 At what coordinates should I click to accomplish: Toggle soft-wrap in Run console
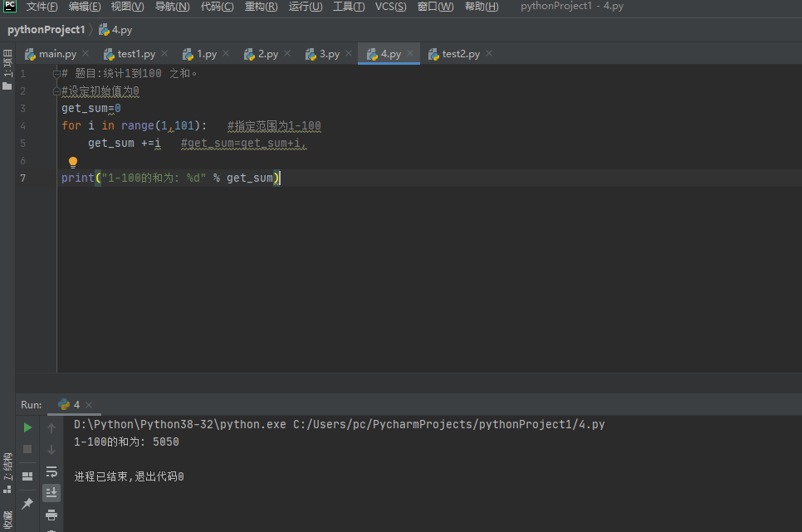51,471
